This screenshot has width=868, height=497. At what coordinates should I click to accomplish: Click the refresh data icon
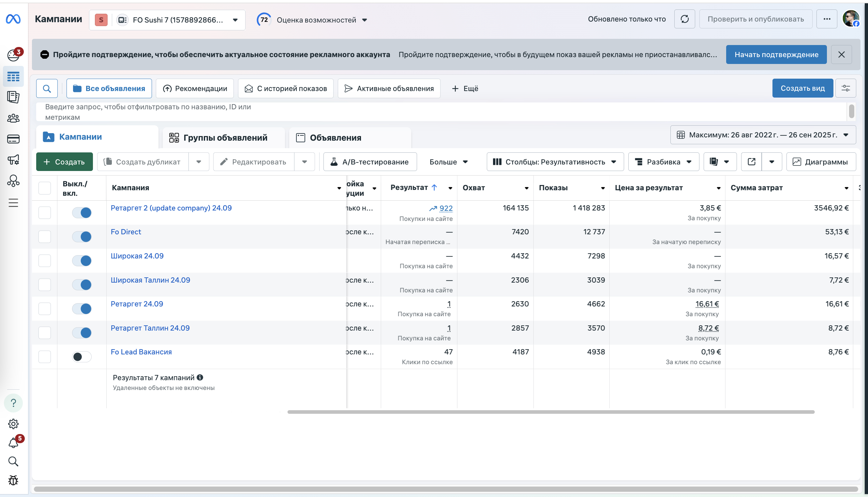tap(684, 19)
